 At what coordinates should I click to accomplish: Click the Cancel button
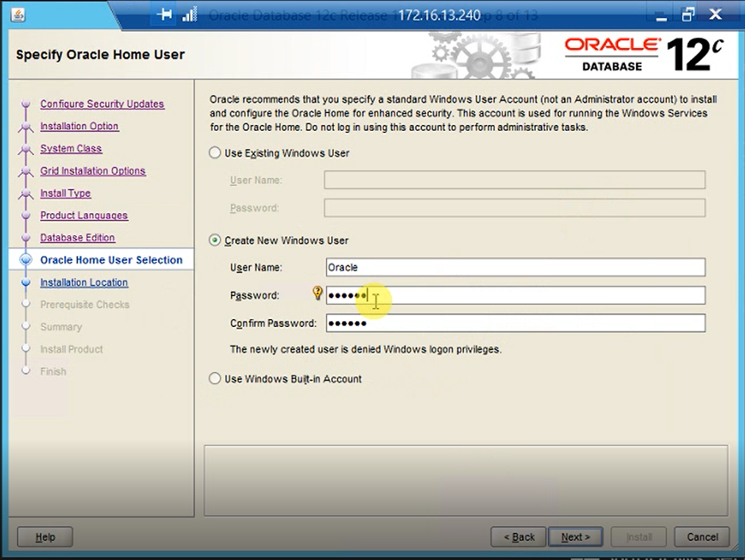coord(702,536)
